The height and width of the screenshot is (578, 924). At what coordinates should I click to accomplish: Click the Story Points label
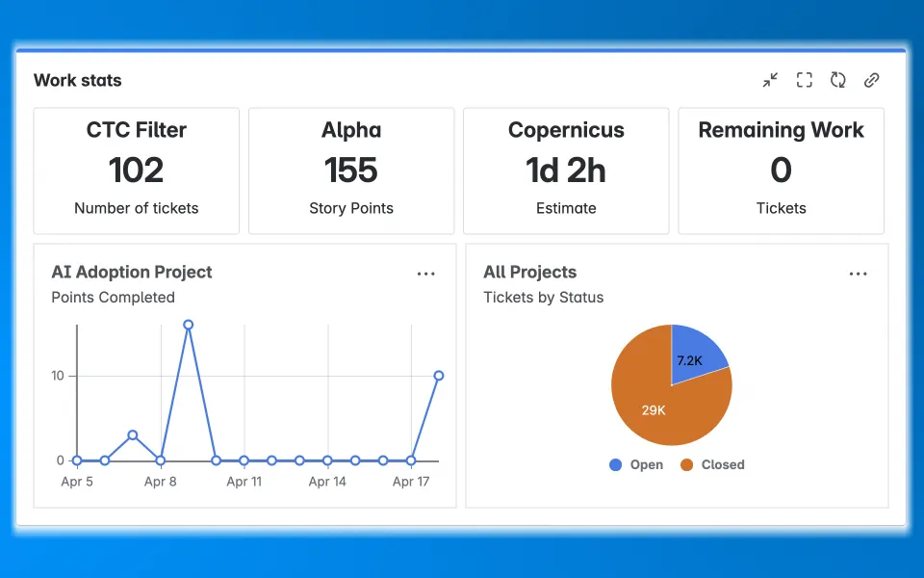351,208
